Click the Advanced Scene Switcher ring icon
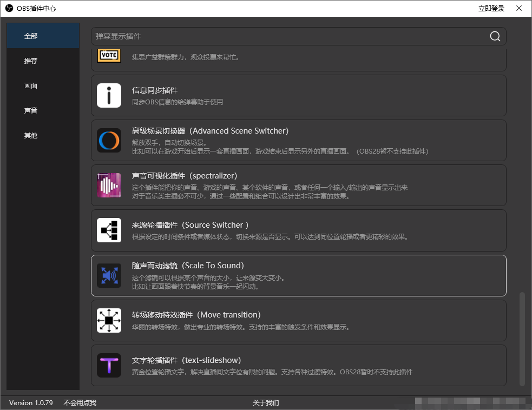The image size is (532, 410). tap(109, 141)
